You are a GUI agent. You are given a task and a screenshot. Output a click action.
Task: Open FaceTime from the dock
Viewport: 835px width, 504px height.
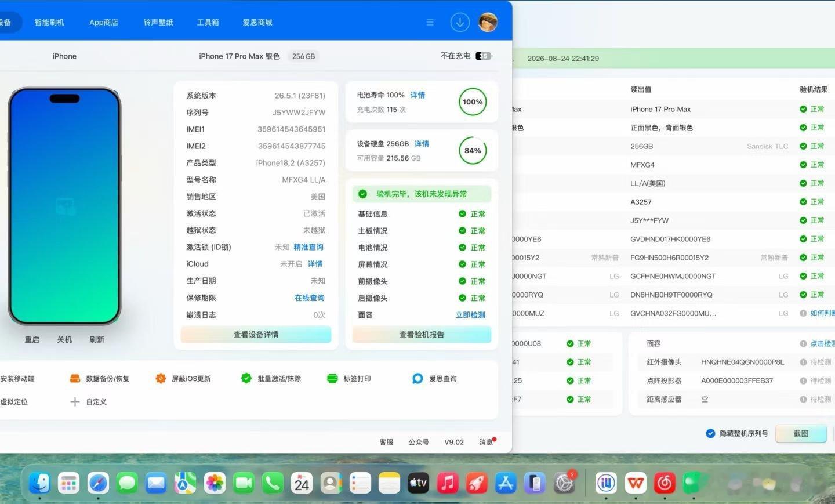(244, 483)
